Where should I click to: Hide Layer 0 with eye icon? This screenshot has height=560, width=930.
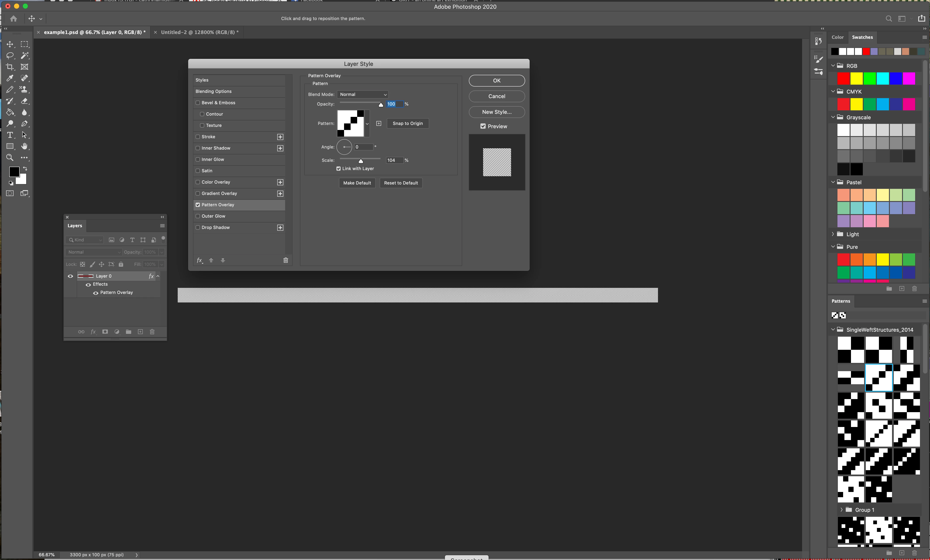70,276
